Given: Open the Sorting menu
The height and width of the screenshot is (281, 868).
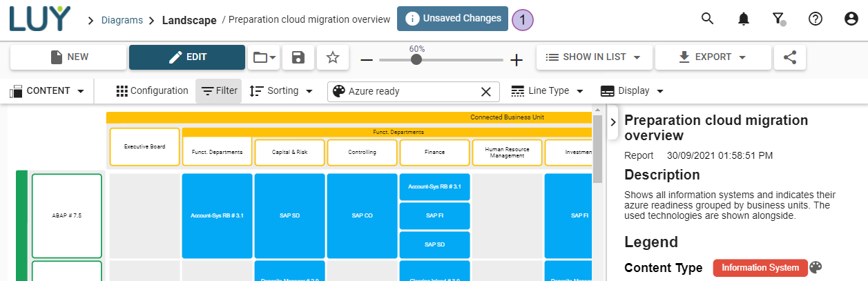Looking at the screenshot, I should pyautogui.click(x=281, y=91).
